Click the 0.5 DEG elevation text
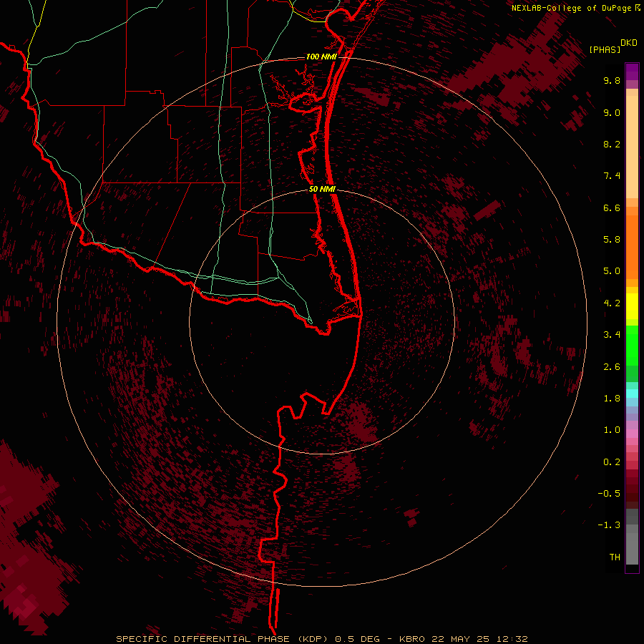644x644 pixels. point(360,639)
